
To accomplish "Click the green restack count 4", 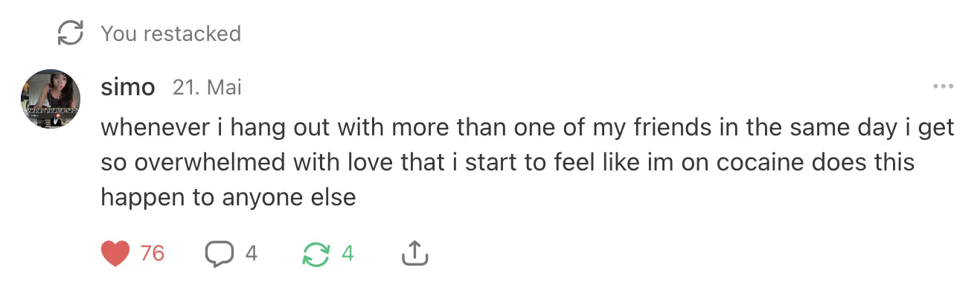I will tap(348, 254).
